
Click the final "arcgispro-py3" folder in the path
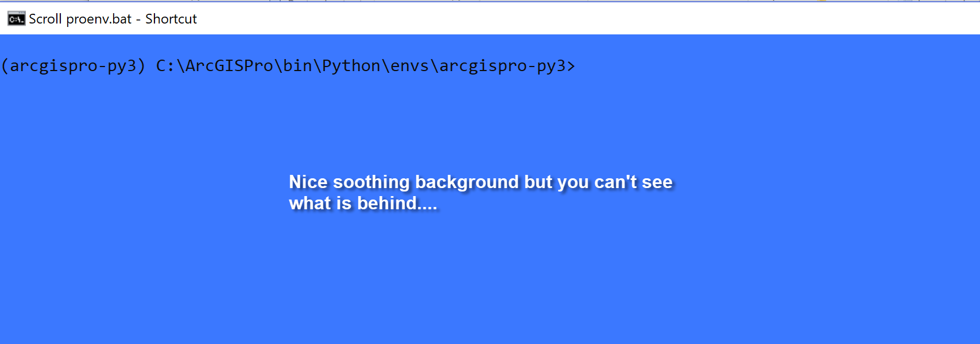(x=502, y=67)
